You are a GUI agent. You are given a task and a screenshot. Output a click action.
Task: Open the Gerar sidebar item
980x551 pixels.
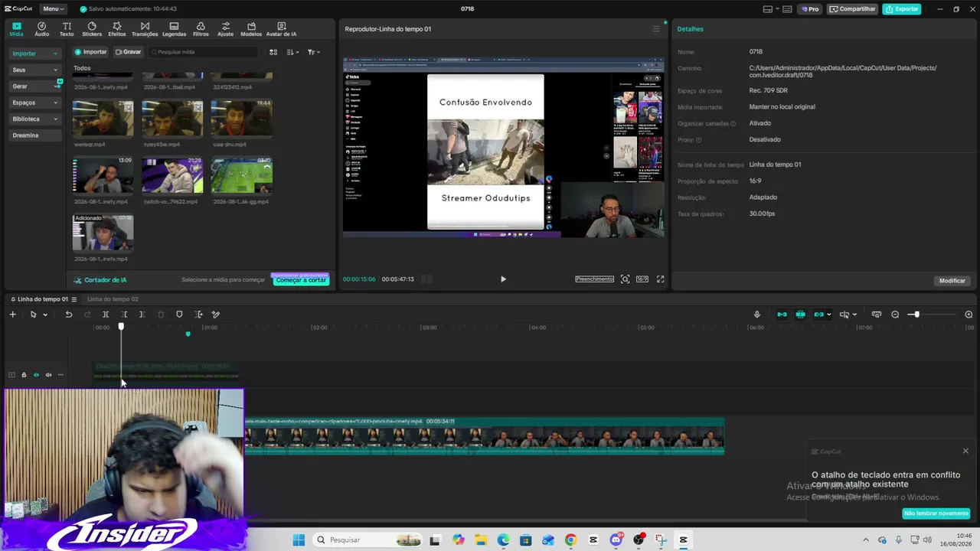[x=34, y=86]
